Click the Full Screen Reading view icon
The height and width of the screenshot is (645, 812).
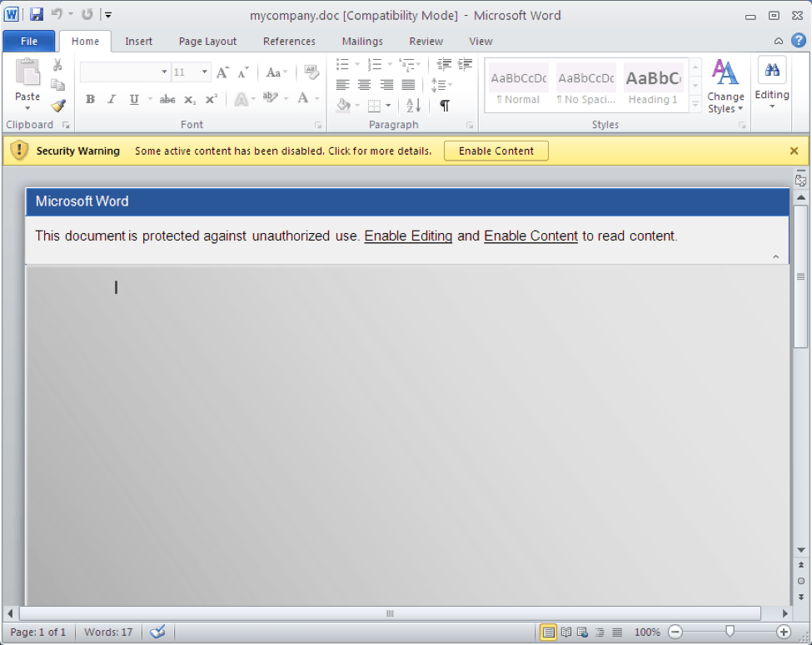click(566, 632)
